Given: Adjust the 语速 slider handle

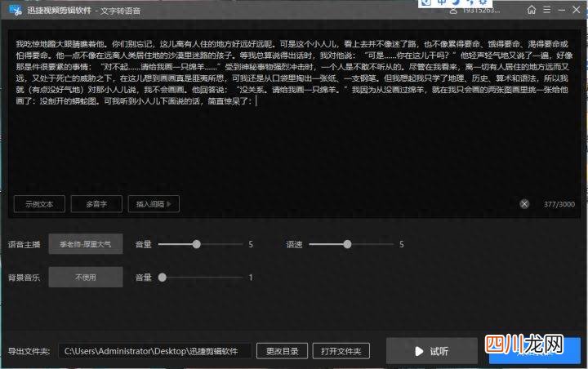Looking at the screenshot, I should point(347,244).
